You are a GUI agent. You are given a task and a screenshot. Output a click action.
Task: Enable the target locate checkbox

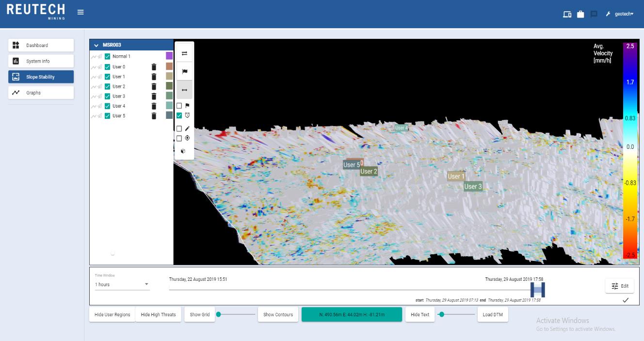coord(179,138)
